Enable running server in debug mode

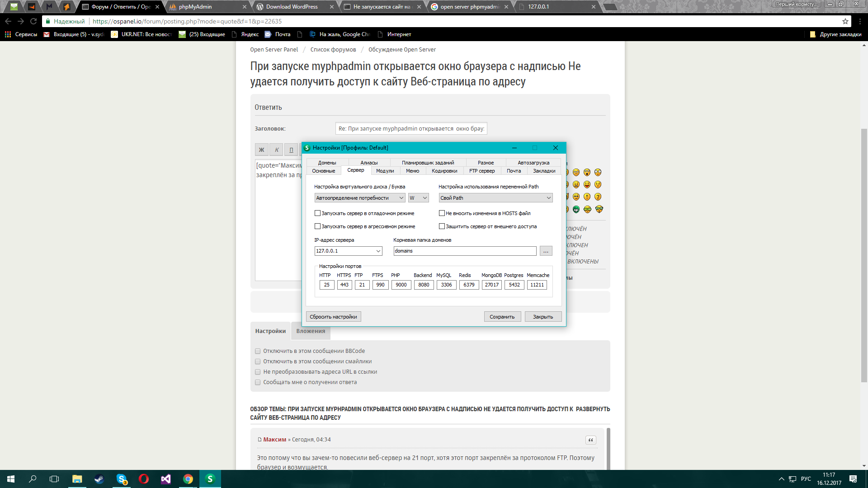[317, 213]
